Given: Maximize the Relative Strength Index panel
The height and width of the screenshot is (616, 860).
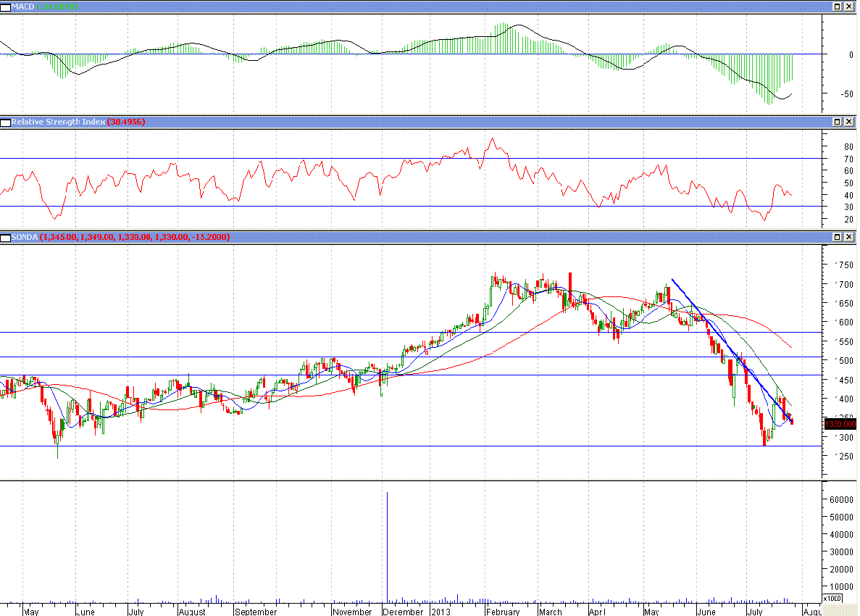Looking at the screenshot, I should pos(836,122).
